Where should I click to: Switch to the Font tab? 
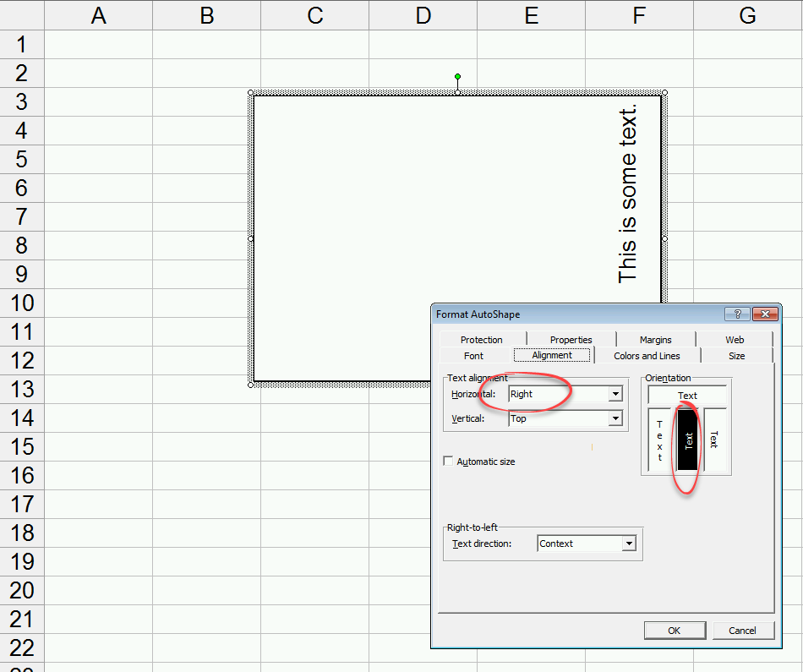point(473,356)
